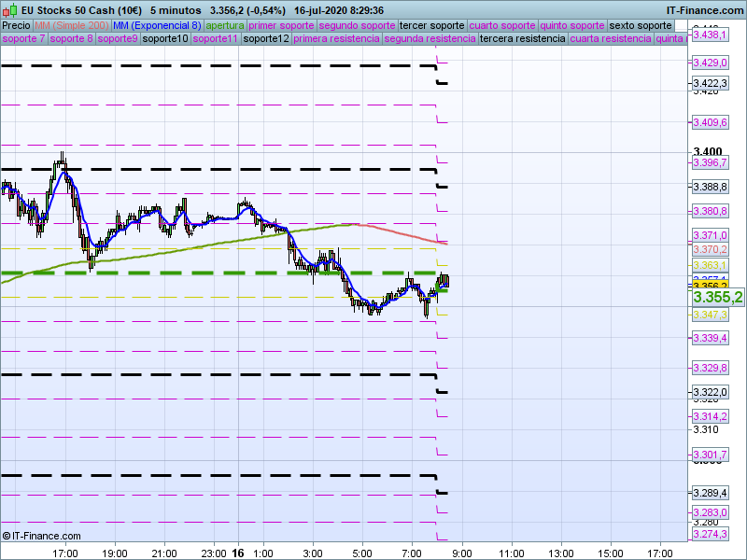The width and height of the screenshot is (747, 560).
Task: Click the © IT-Finance.com copyright at bottom left
Action: (x=42, y=536)
